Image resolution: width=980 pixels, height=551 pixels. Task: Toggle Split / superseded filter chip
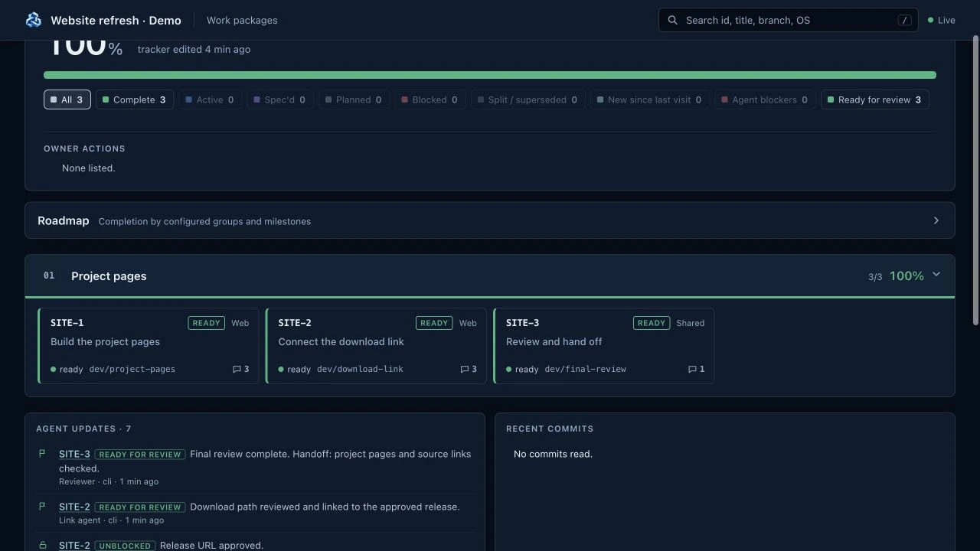[x=528, y=99]
